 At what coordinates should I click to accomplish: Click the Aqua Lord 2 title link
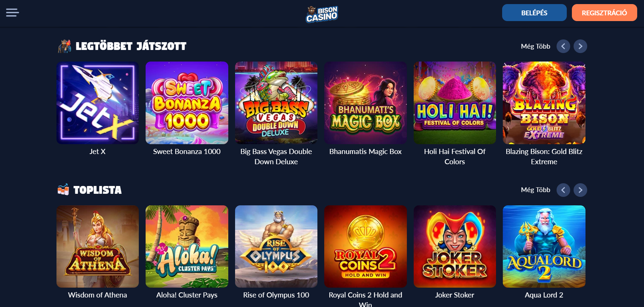point(544,295)
